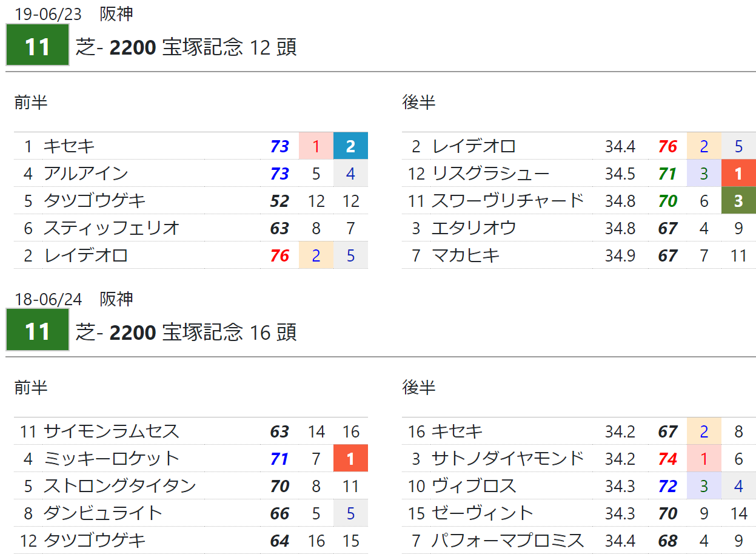The image size is (756, 554).
Task: Click blue finish position 2 badge for キセキ
Action: tap(350, 146)
